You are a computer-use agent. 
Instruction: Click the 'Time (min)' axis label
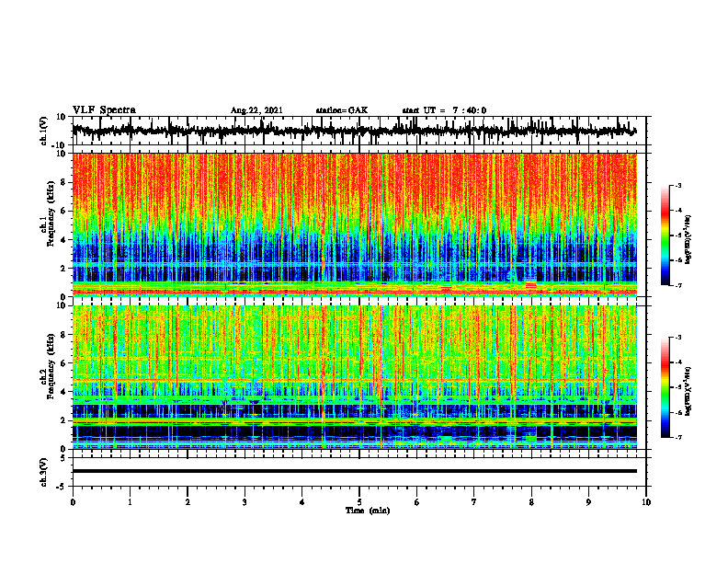(x=368, y=511)
